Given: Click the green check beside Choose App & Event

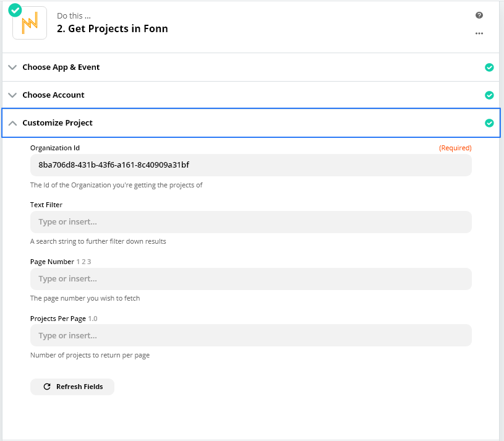Looking at the screenshot, I should click(489, 67).
